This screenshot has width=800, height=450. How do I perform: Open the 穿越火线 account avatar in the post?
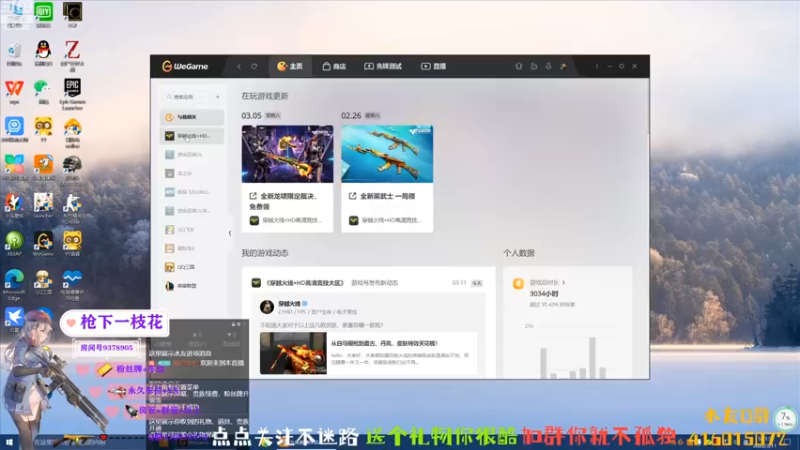(267, 307)
